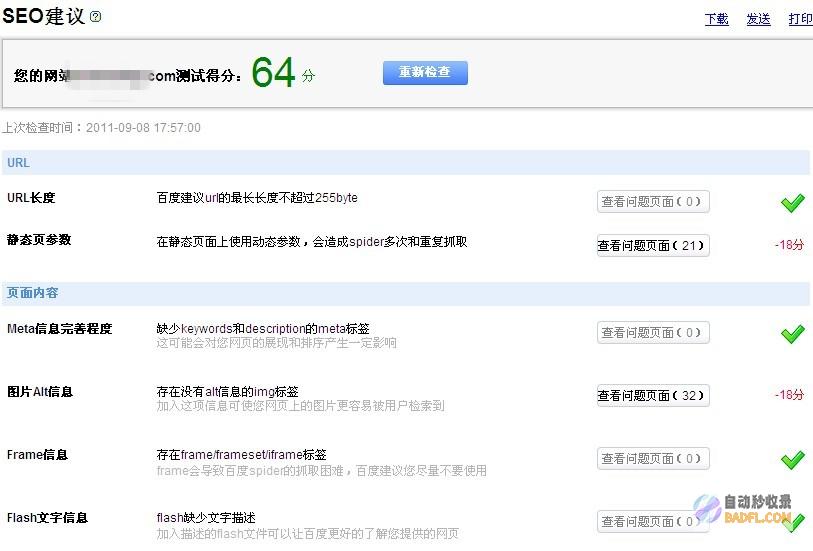Click the last check time 2011-09-08 17:57:00
Screen dimensions: 813x551
[143, 128]
